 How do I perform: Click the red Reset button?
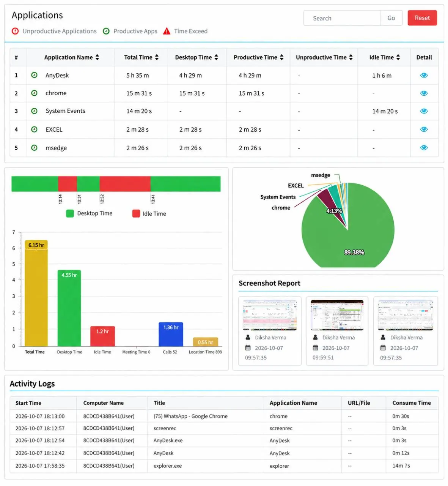[422, 18]
